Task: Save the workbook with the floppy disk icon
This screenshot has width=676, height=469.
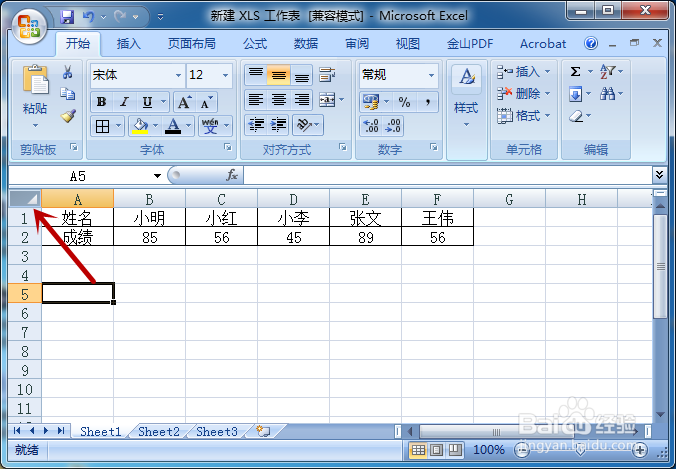Action: coord(67,17)
